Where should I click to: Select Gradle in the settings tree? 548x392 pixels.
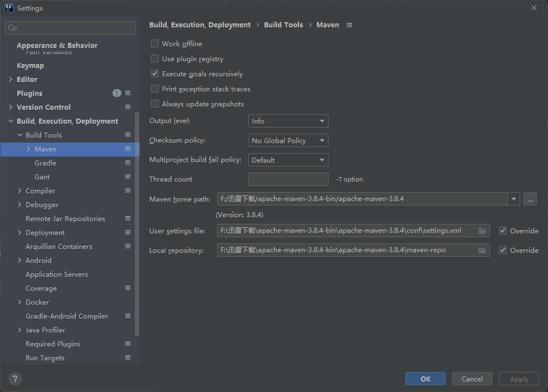tap(45, 163)
